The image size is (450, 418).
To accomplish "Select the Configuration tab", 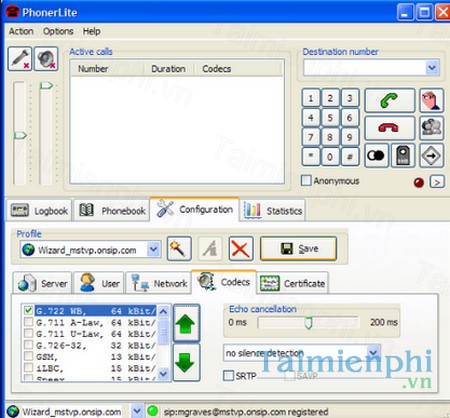I will (x=195, y=209).
